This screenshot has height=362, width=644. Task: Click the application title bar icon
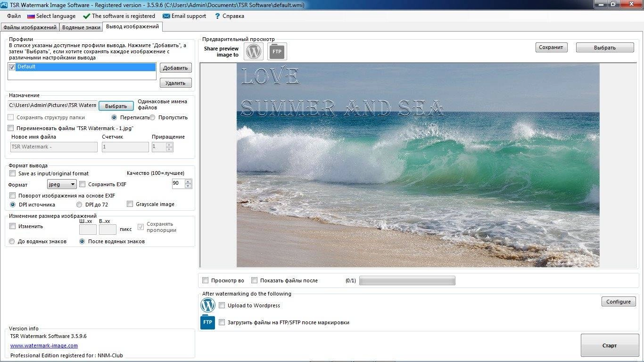5,5
